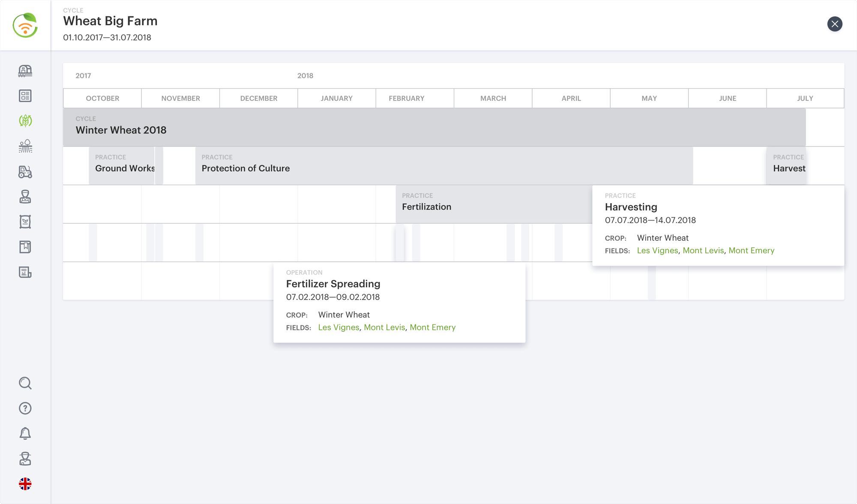This screenshot has width=857, height=504.
Task: Open the notifications bell
Action: pos(25,433)
